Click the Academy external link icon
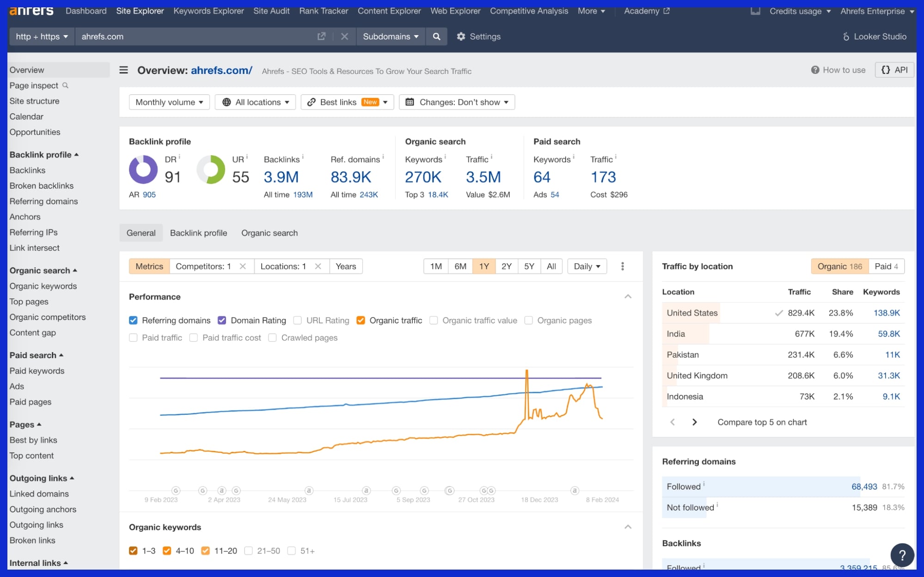 click(667, 11)
